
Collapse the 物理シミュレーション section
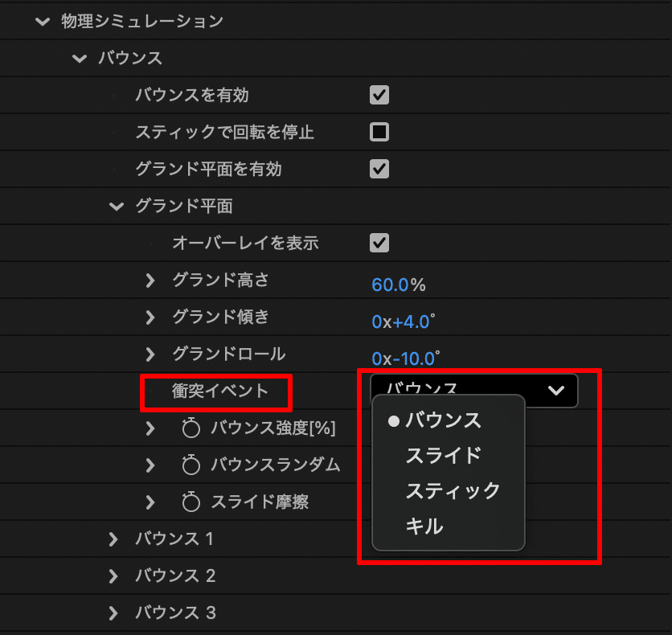[43, 21]
